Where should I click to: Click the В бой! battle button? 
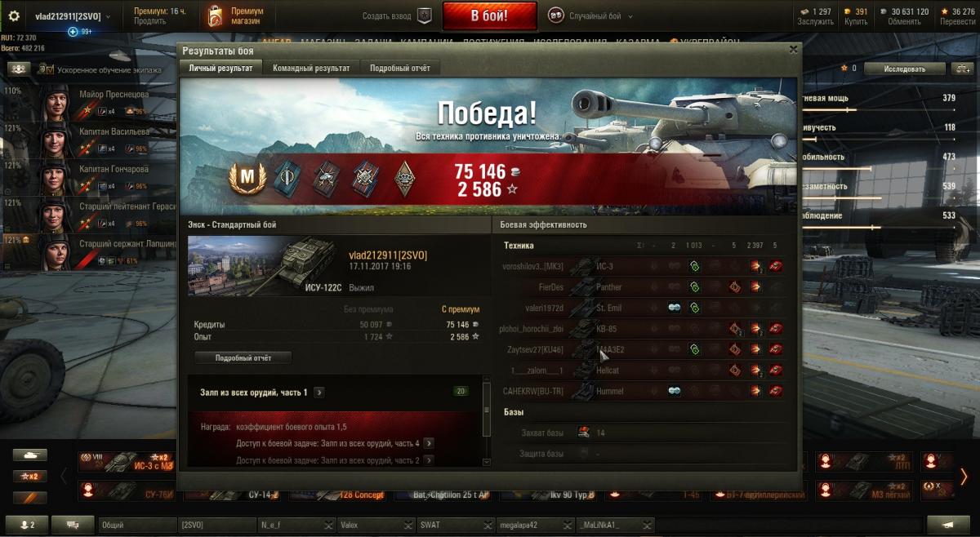click(x=489, y=16)
